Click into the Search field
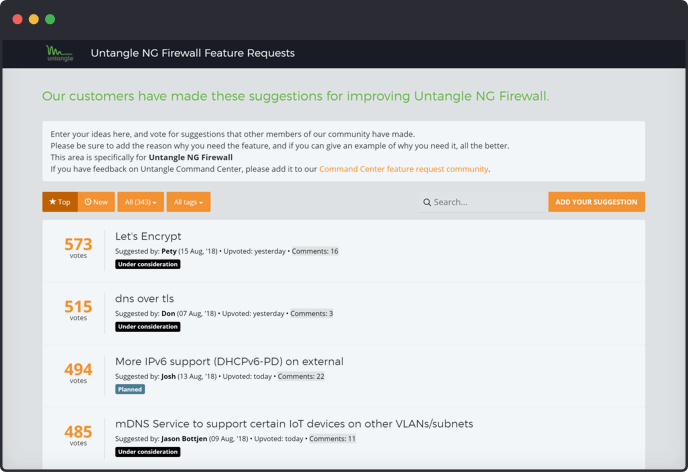The image size is (688, 472). (x=485, y=202)
